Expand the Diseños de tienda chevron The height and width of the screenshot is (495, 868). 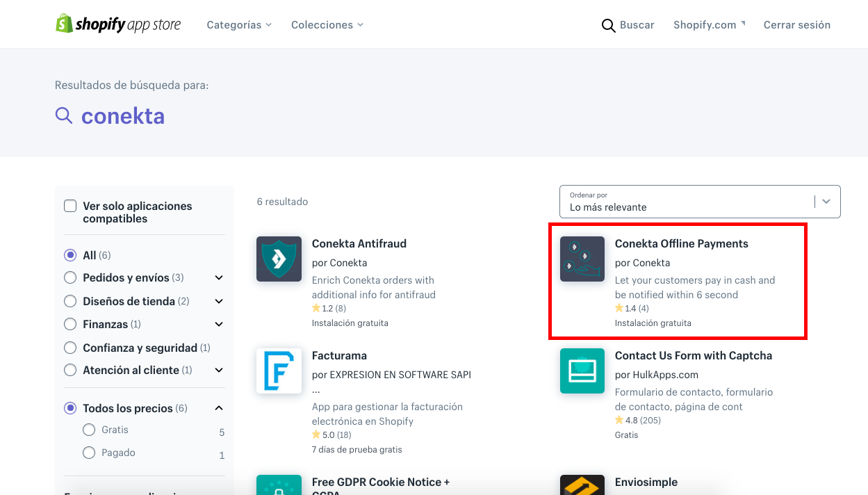(x=219, y=301)
